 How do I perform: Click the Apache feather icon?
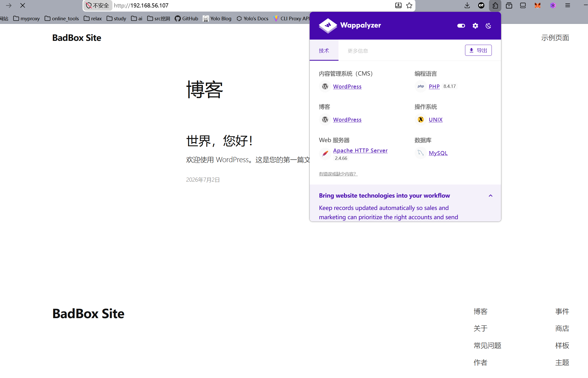(325, 153)
